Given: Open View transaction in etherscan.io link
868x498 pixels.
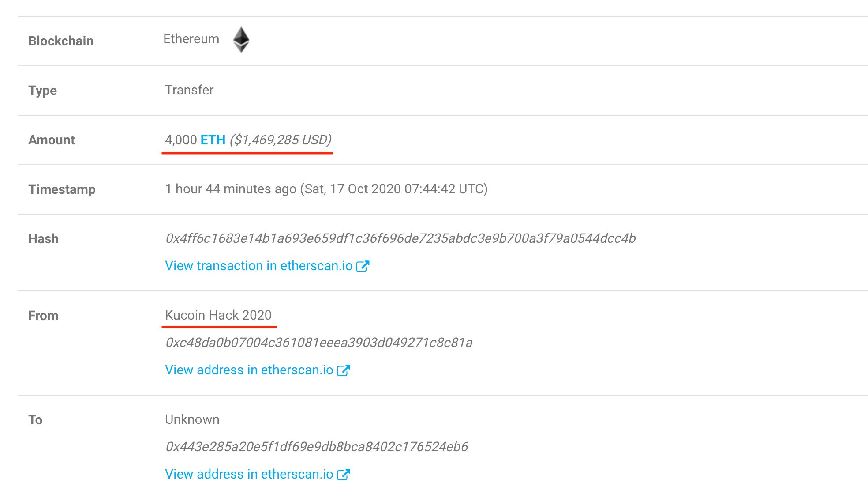Looking at the screenshot, I should (x=258, y=266).
